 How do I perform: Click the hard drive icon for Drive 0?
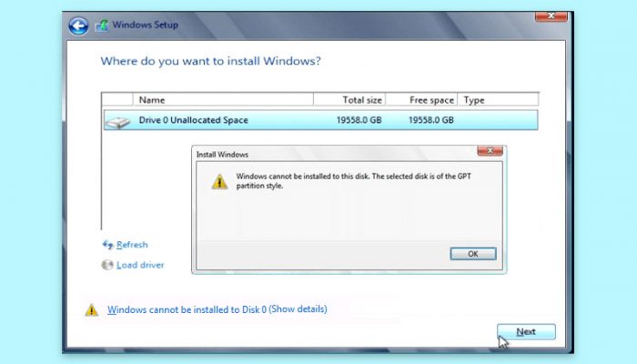(x=117, y=121)
